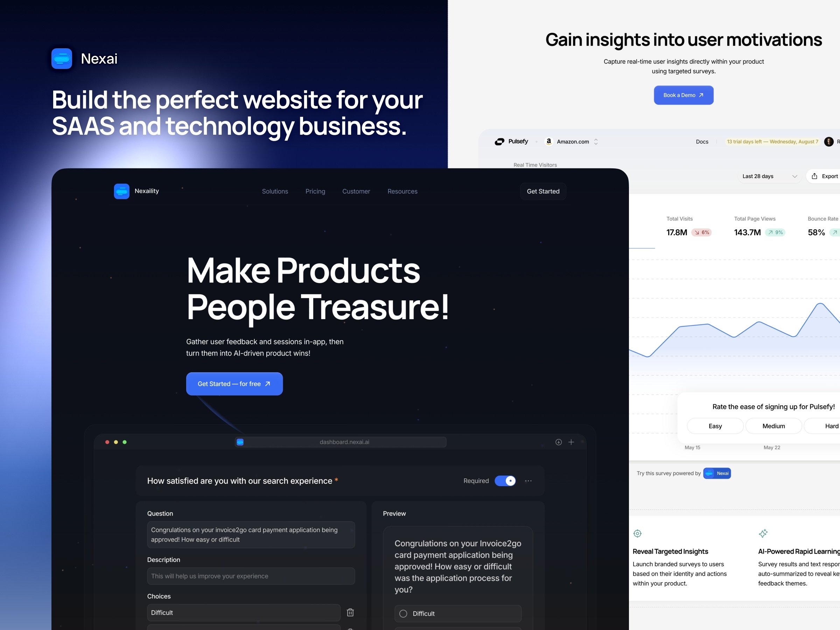840x630 pixels.
Task: Expand the Resources menu in Nexaility nav
Action: pos(402,191)
